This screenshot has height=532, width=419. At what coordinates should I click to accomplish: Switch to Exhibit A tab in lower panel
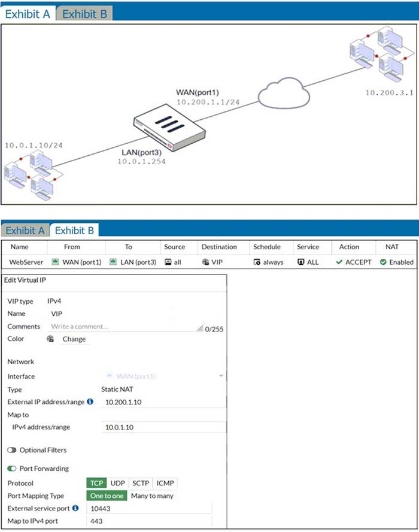point(26,230)
